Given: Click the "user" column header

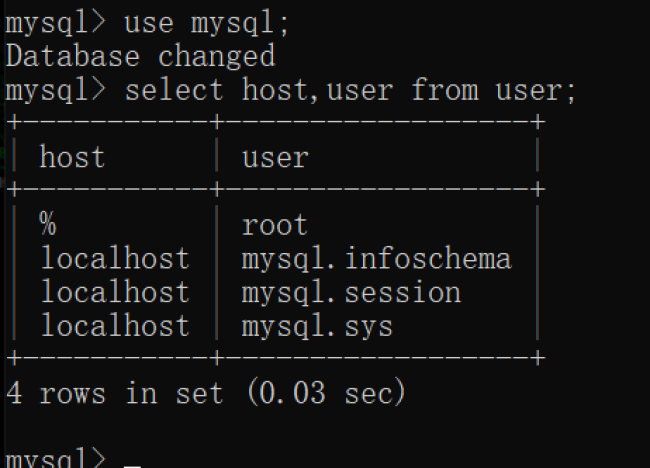Looking at the screenshot, I should (x=275, y=157).
